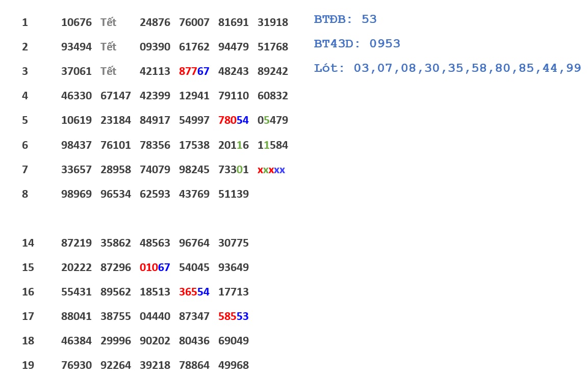588x377 pixels.
Task: Click the BTĐB: 53 text line
Action: coord(345,20)
